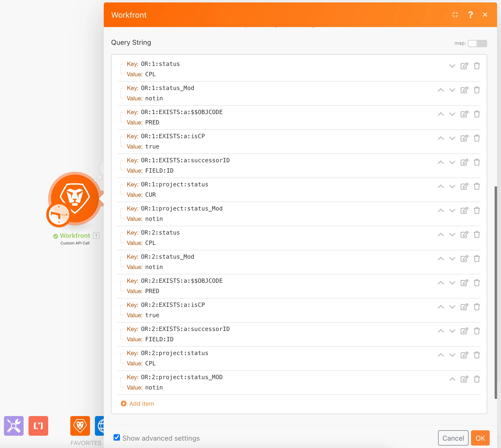Move OR:2:status item up
501x448 pixels.
[x=441, y=235]
